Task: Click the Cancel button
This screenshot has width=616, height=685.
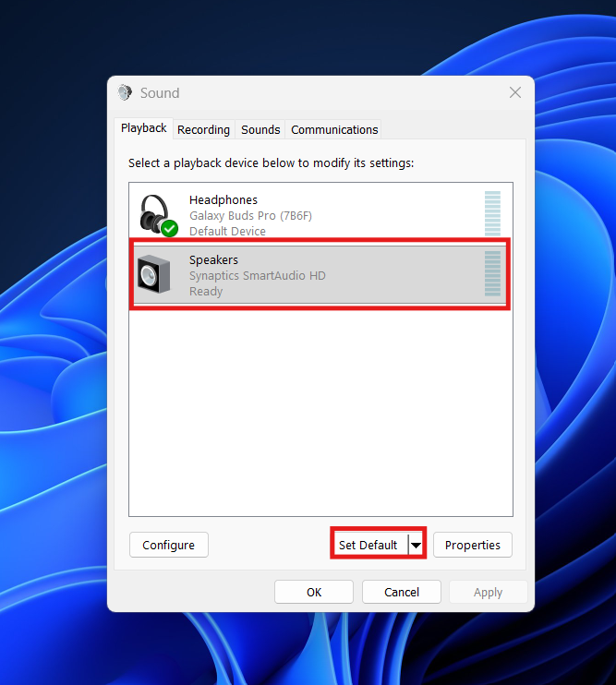Action: (402, 592)
